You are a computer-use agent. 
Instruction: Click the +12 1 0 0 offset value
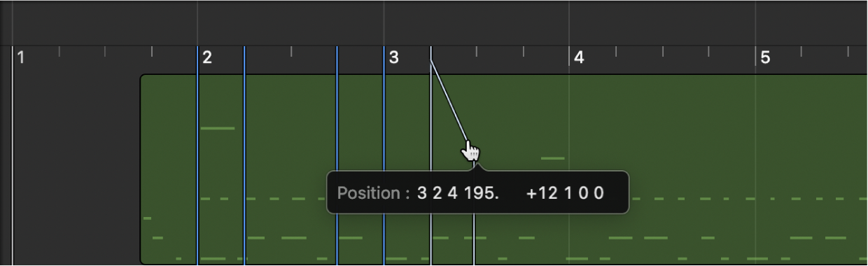pos(565,193)
